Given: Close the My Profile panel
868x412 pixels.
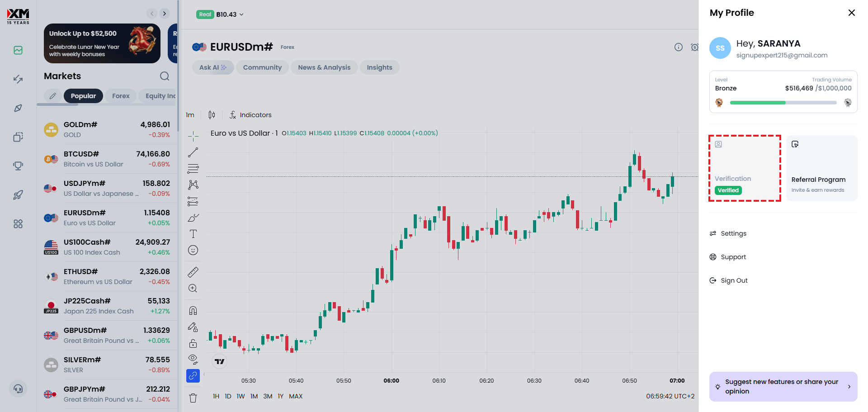Looking at the screenshot, I should [852, 13].
